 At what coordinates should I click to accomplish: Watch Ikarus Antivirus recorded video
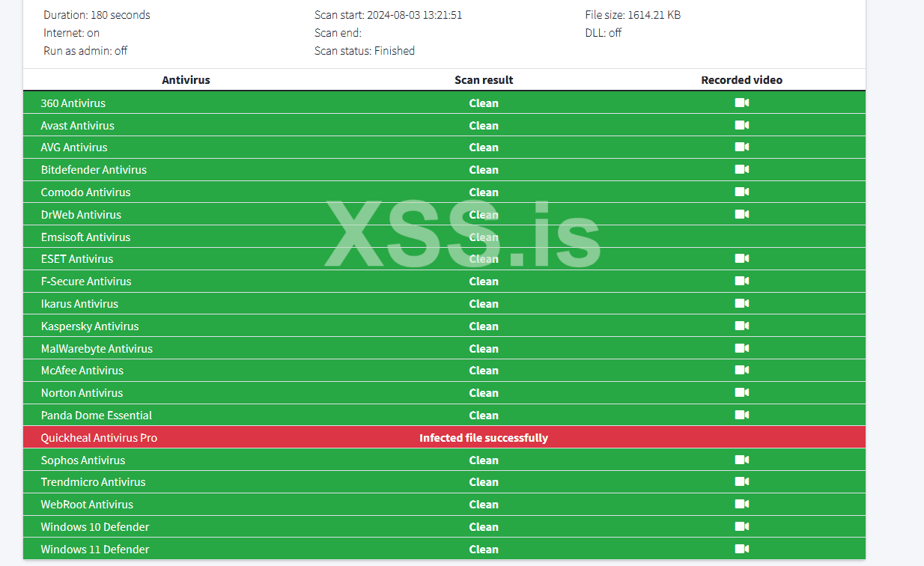pos(741,304)
